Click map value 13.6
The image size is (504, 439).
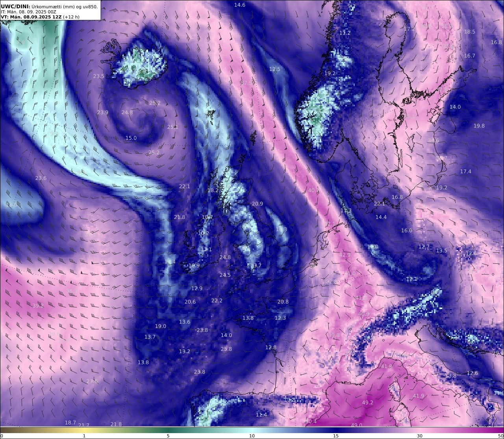tap(185, 322)
